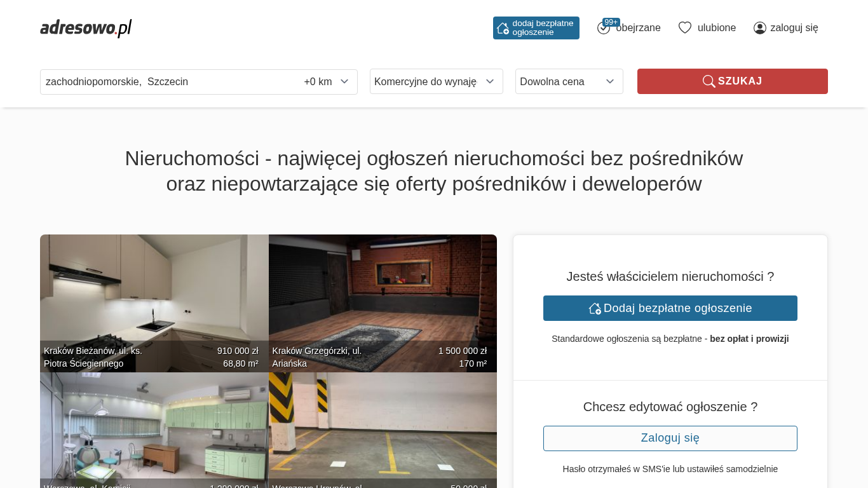Screen dimensions: 868x488
Task: Click house icon in Dodaj bezpłatne ogłoszenie panel button
Action: (595, 308)
